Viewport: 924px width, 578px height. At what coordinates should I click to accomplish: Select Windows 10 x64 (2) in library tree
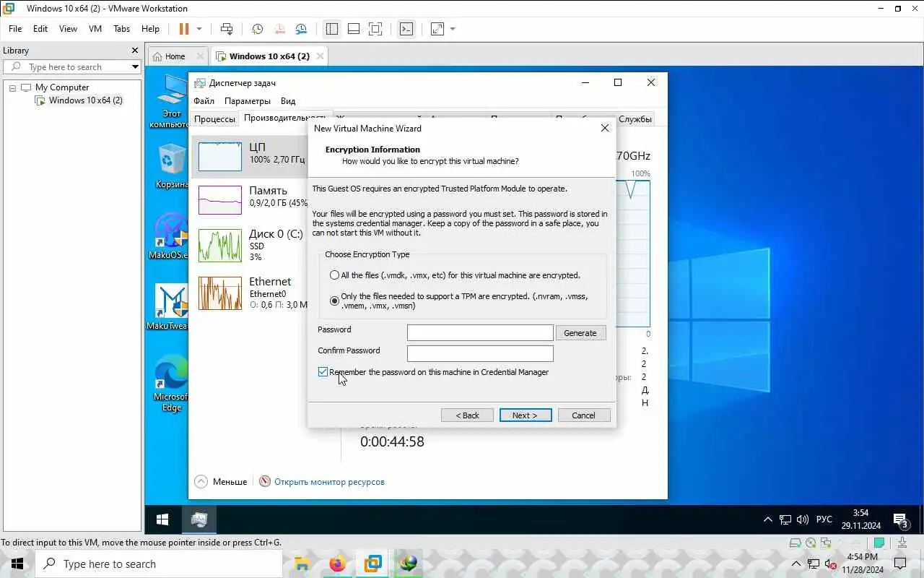coord(85,100)
